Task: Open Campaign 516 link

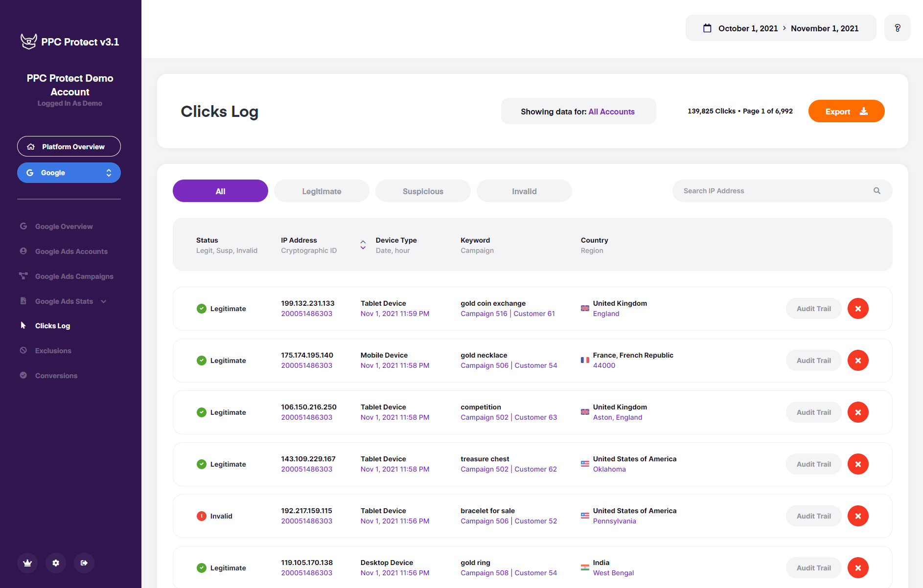Action: pos(483,314)
